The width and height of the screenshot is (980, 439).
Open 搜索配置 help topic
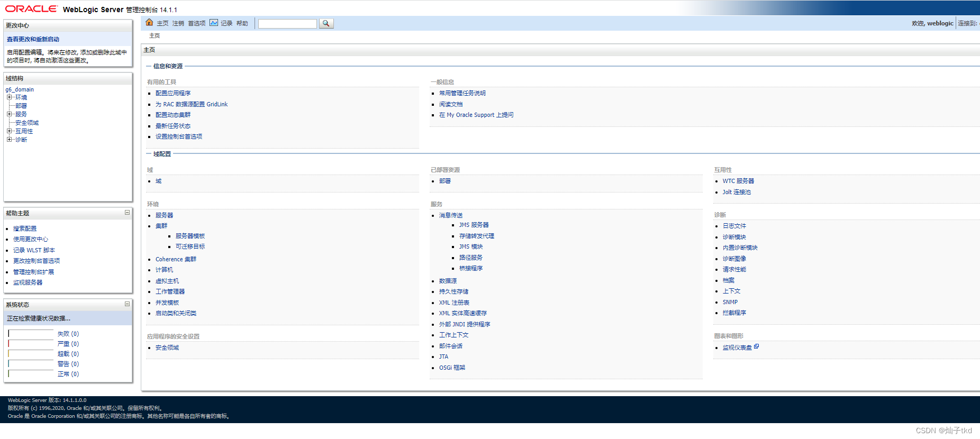[25, 228]
